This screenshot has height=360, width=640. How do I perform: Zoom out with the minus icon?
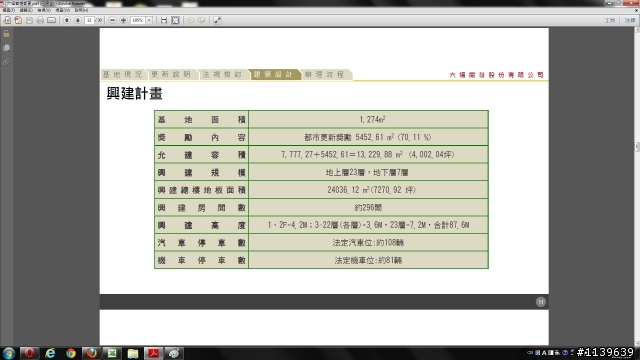113,20
